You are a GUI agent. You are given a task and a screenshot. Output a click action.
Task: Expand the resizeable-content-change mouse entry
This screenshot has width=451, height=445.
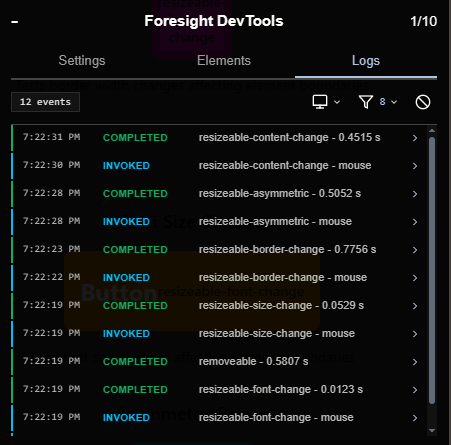point(415,166)
